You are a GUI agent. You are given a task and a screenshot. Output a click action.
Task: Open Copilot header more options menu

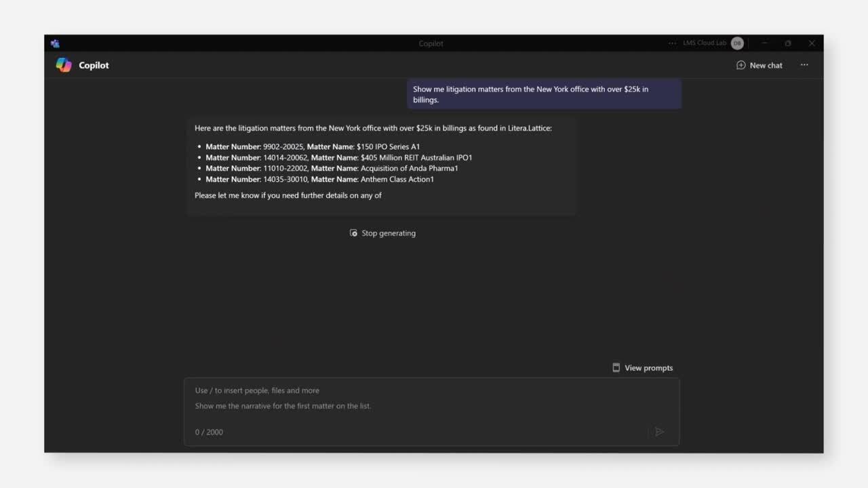[x=804, y=65]
